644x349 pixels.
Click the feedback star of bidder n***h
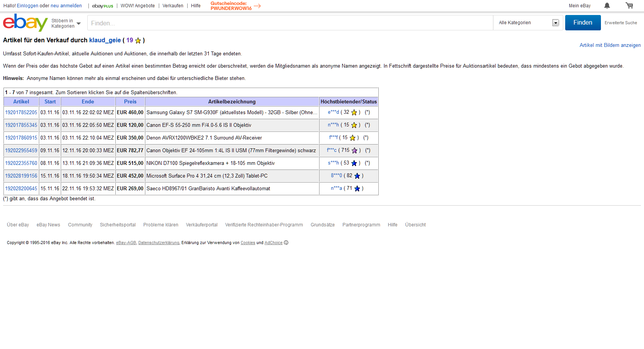(354, 125)
